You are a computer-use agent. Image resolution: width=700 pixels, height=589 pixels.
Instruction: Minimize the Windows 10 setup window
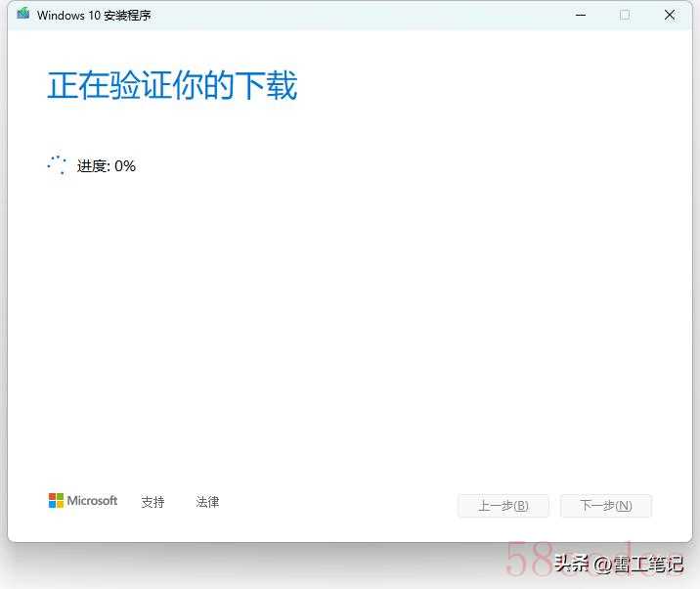coord(581,15)
